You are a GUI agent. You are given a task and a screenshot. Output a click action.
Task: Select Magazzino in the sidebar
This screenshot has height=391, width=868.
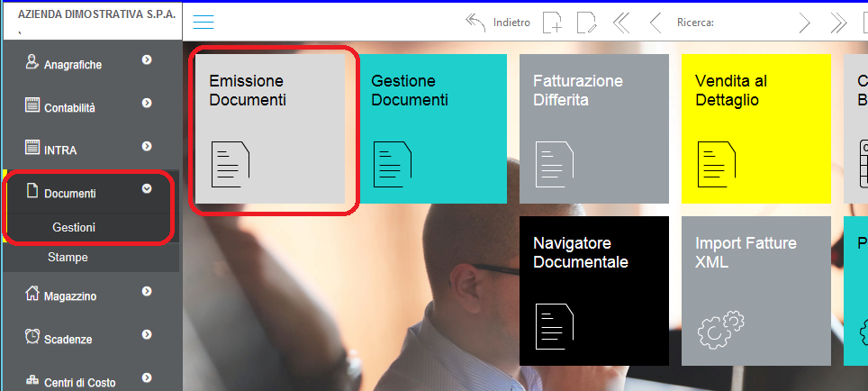click(x=70, y=296)
